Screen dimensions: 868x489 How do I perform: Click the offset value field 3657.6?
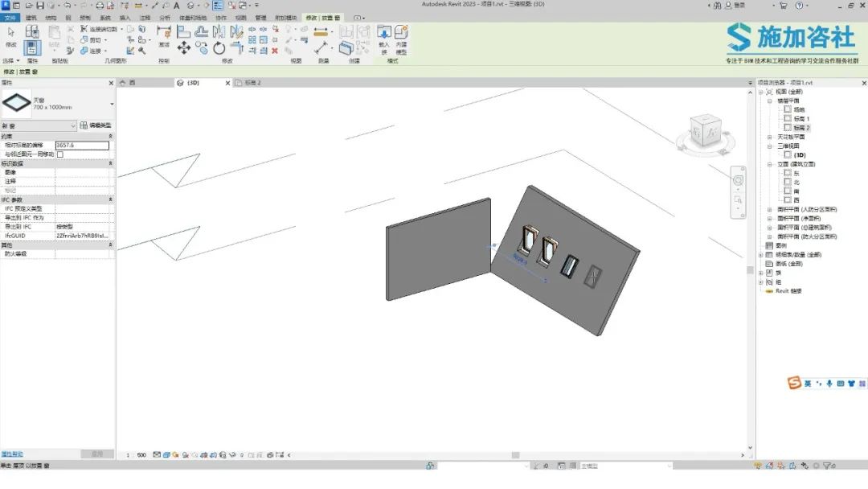pos(83,146)
